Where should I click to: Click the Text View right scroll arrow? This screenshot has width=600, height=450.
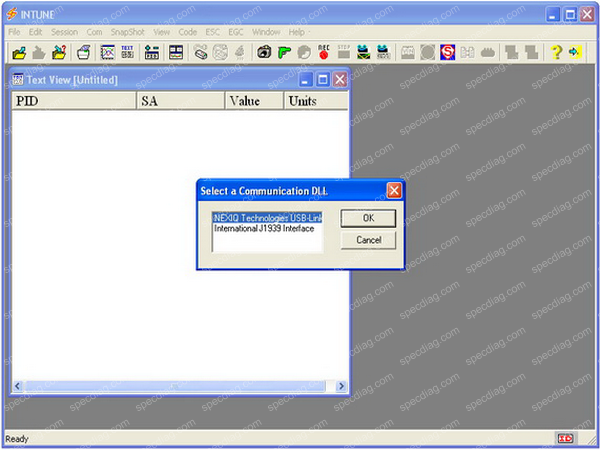[x=341, y=386]
